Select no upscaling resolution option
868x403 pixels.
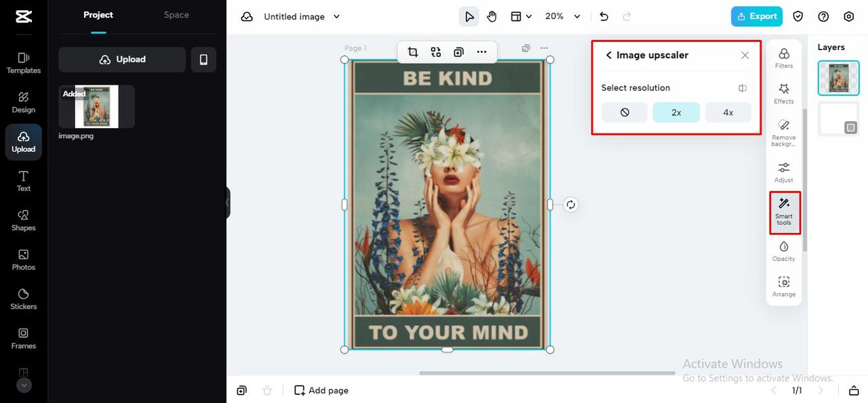(625, 112)
